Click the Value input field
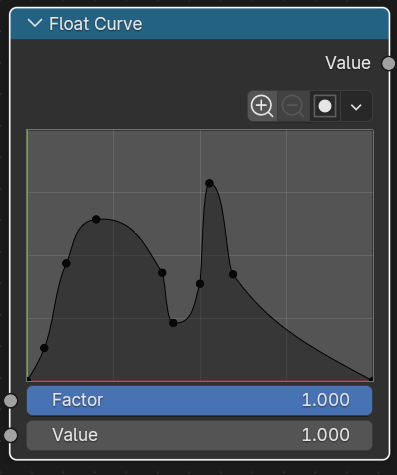Image resolution: width=397 pixels, height=475 pixels. pos(199,435)
